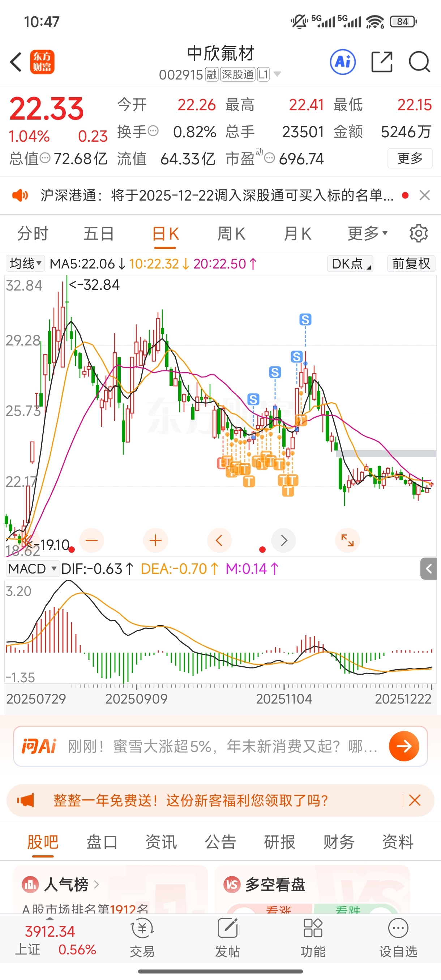Tap the 多空看盘 VS icon
Screen dimensions: 441x980
coord(232,885)
